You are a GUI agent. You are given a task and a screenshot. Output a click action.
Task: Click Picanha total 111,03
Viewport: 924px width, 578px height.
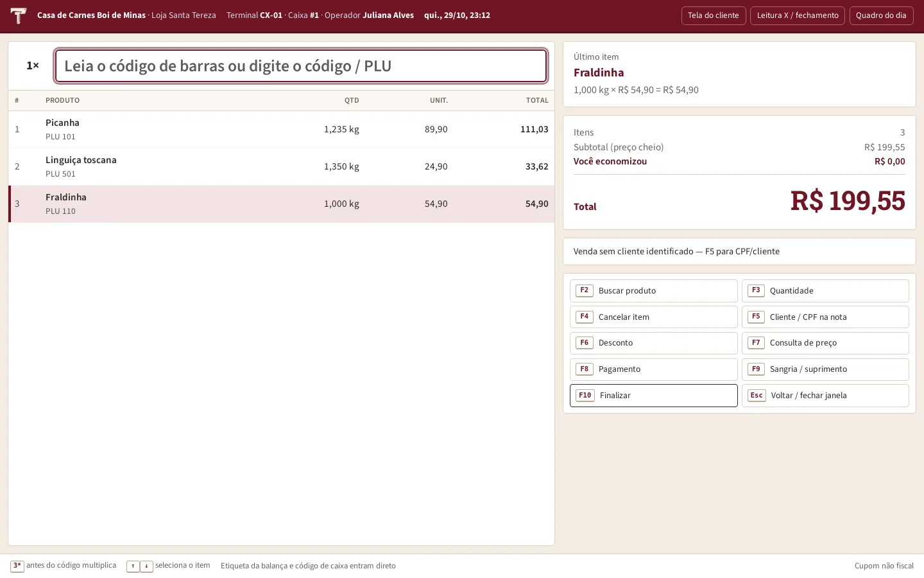535,129
